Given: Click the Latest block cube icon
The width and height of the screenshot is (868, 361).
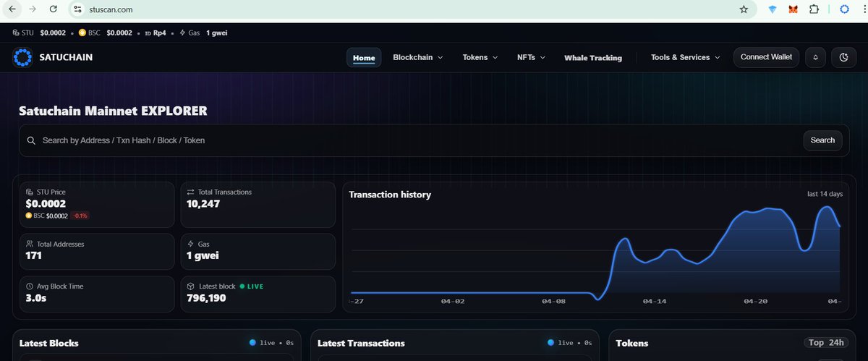Looking at the screenshot, I should (x=190, y=286).
